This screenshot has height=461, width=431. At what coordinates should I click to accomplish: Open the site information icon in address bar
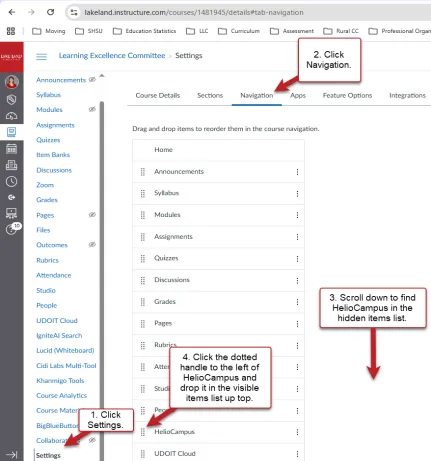click(74, 13)
